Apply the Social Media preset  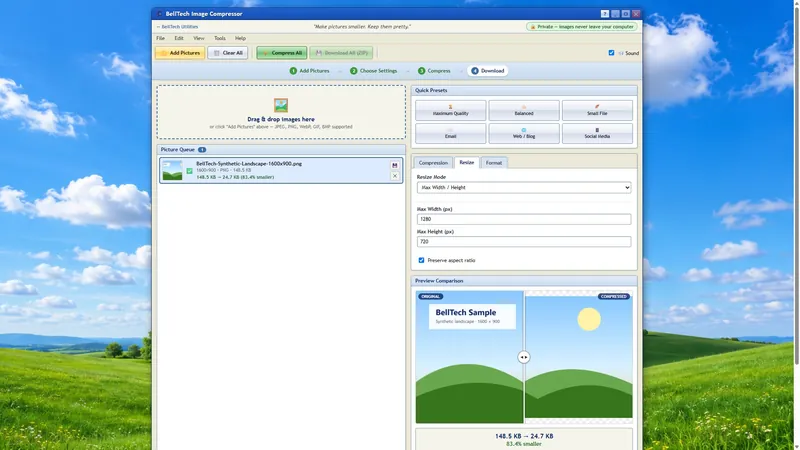(597, 133)
